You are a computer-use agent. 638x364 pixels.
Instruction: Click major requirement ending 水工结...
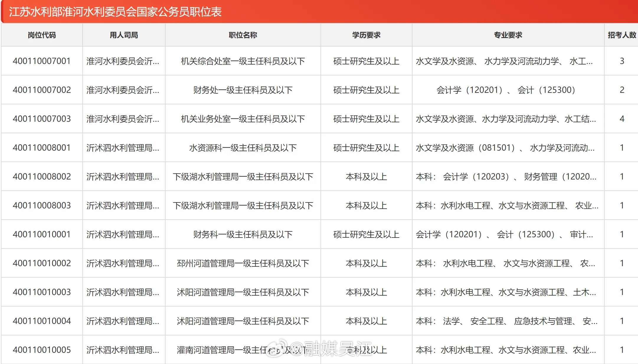point(506,119)
